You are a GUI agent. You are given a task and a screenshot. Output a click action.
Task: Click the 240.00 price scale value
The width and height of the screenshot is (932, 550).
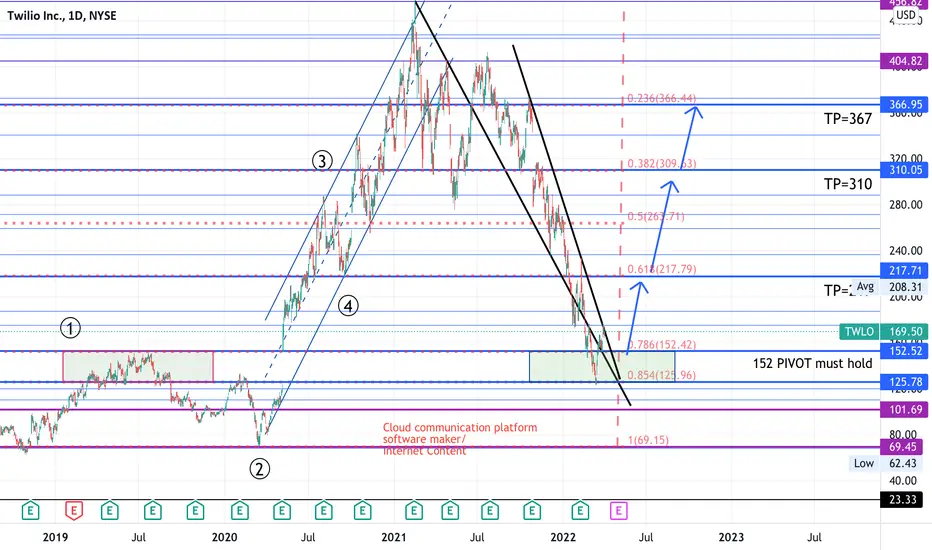[x=906, y=251]
